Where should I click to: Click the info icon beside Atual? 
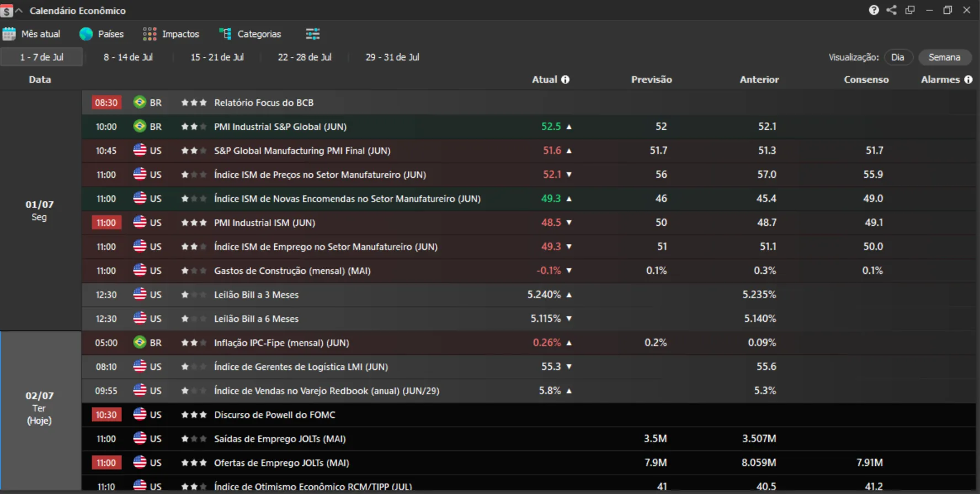click(x=565, y=79)
